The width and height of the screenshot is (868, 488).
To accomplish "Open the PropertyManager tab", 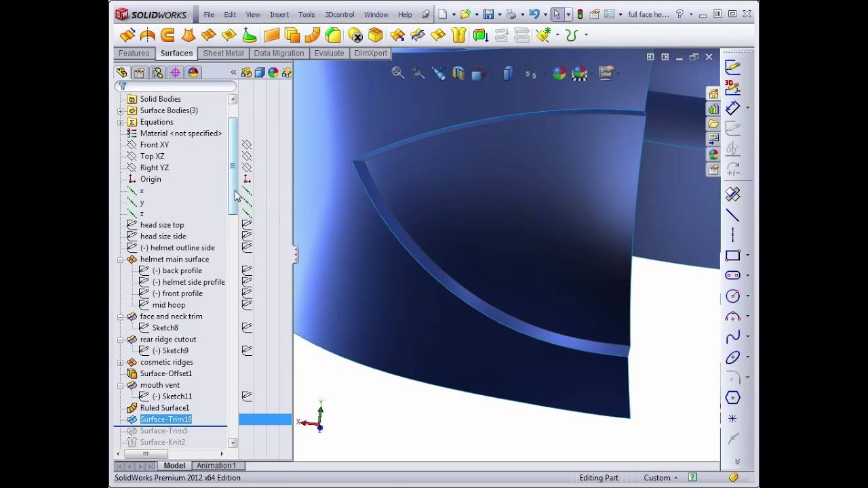I will coord(140,73).
